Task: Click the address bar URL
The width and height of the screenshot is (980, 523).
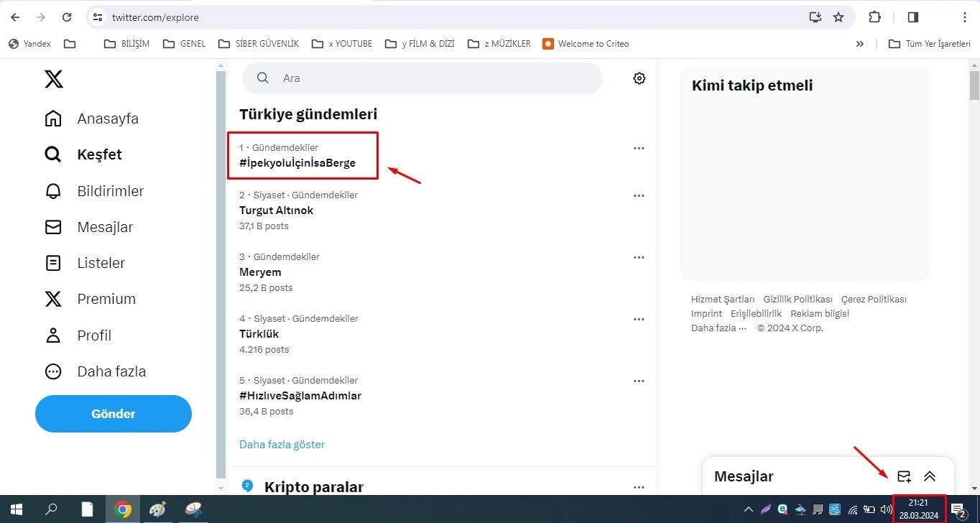Action: click(155, 17)
